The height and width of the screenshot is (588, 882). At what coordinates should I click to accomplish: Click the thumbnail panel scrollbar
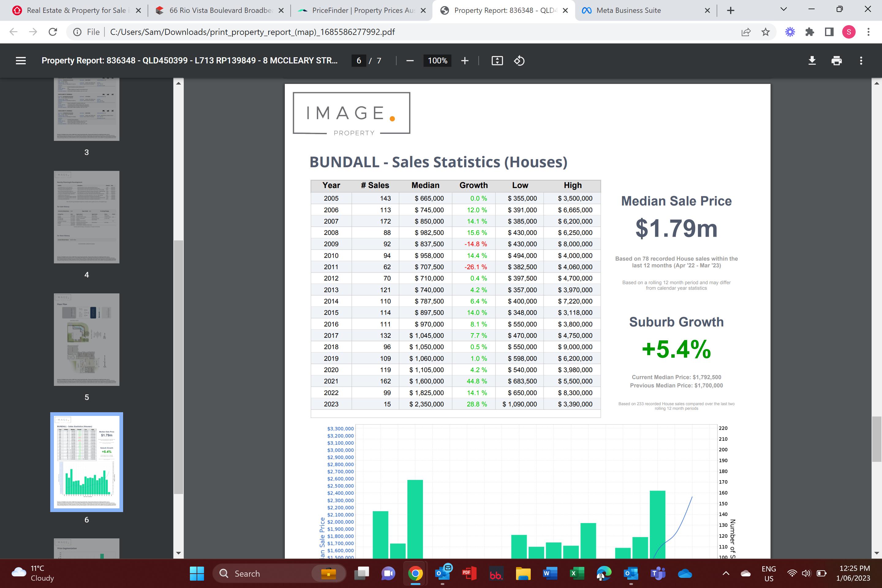point(179,367)
